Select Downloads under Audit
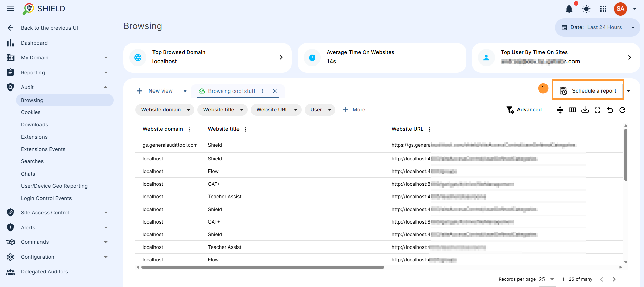 pyautogui.click(x=34, y=125)
